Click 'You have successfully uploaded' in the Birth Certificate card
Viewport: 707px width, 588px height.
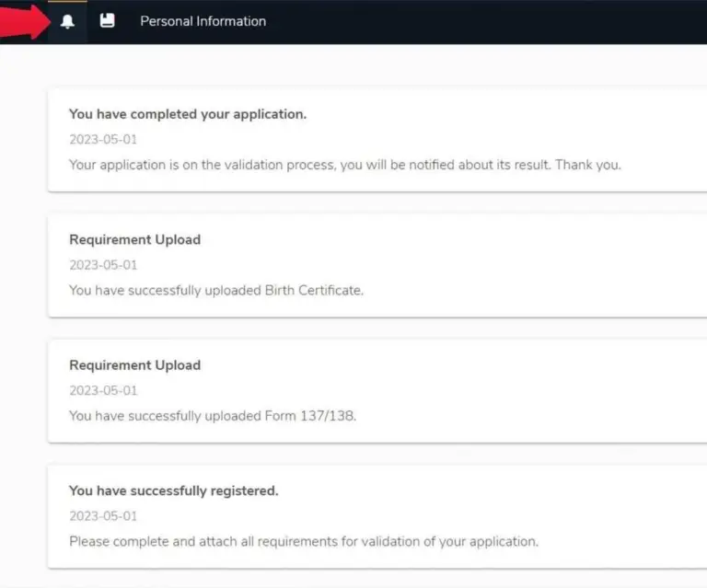[x=165, y=291]
